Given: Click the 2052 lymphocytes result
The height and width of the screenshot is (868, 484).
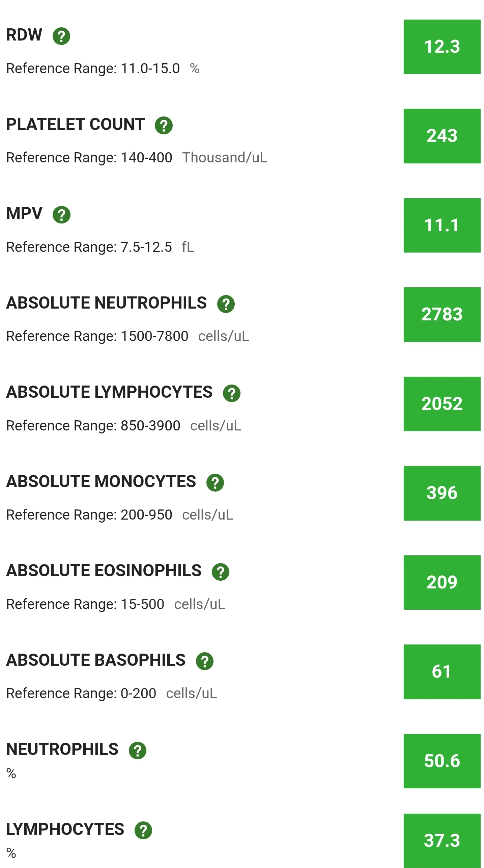Looking at the screenshot, I should 442,404.
